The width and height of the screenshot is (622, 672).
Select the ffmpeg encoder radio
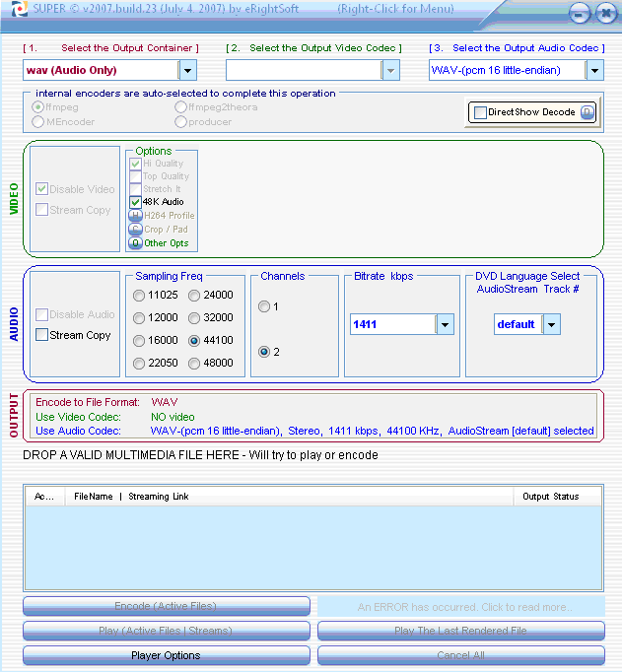(x=37, y=107)
